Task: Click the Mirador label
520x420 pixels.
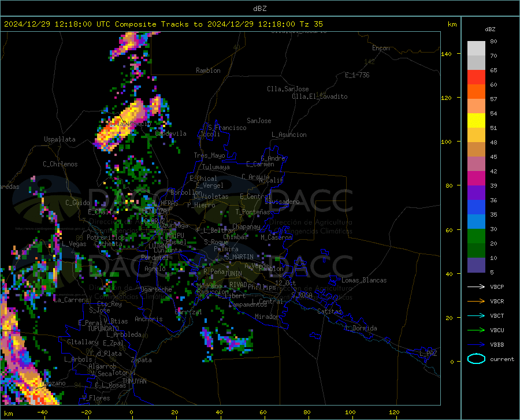Action: (x=267, y=317)
